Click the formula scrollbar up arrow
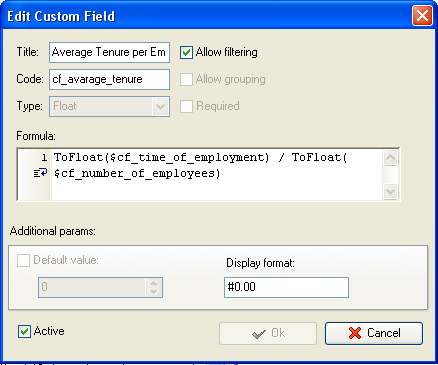This screenshot has height=365, width=438. click(x=390, y=158)
